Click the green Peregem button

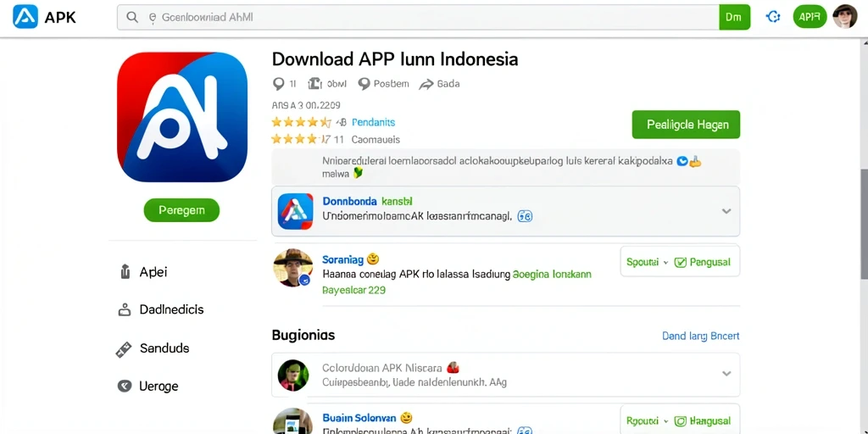181,210
